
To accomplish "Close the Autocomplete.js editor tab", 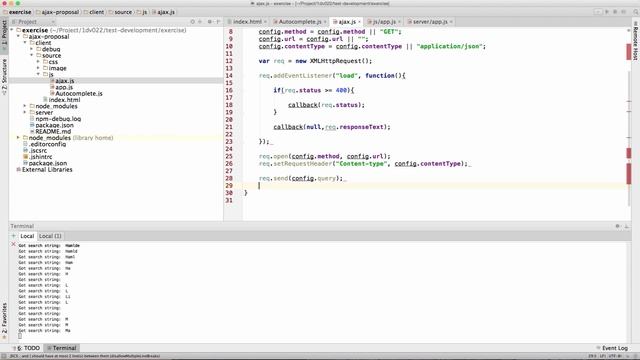I will (325, 22).
